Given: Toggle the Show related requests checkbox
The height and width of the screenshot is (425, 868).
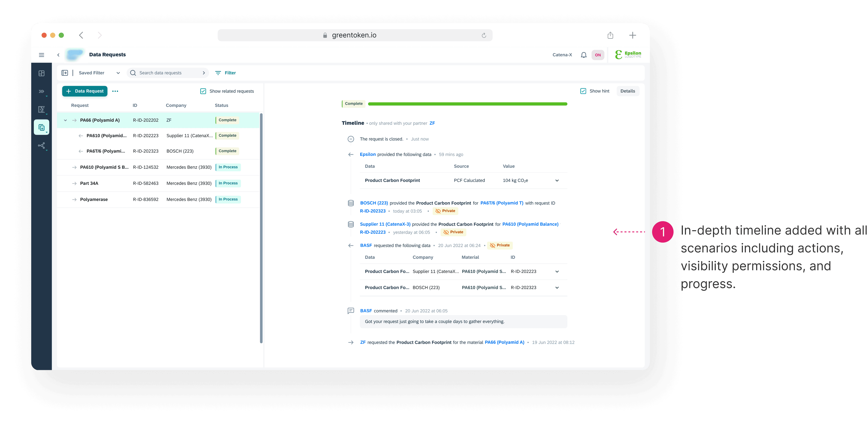Looking at the screenshot, I should (x=203, y=91).
